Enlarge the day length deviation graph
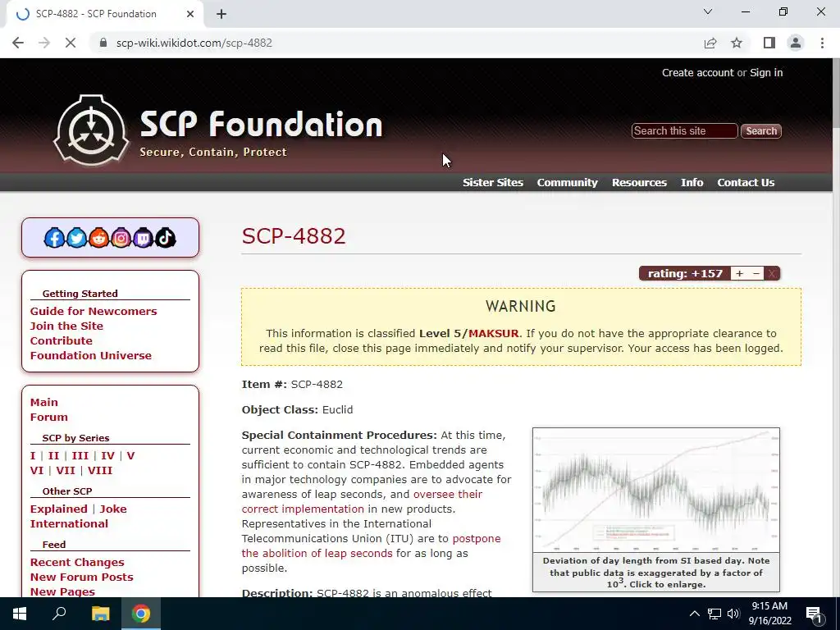Image resolution: width=840 pixels, height=630 pixels. pos(656,490)
